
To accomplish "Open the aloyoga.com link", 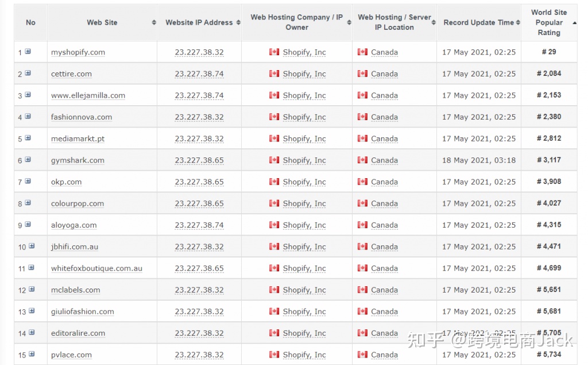I will [x=74, y=225].
